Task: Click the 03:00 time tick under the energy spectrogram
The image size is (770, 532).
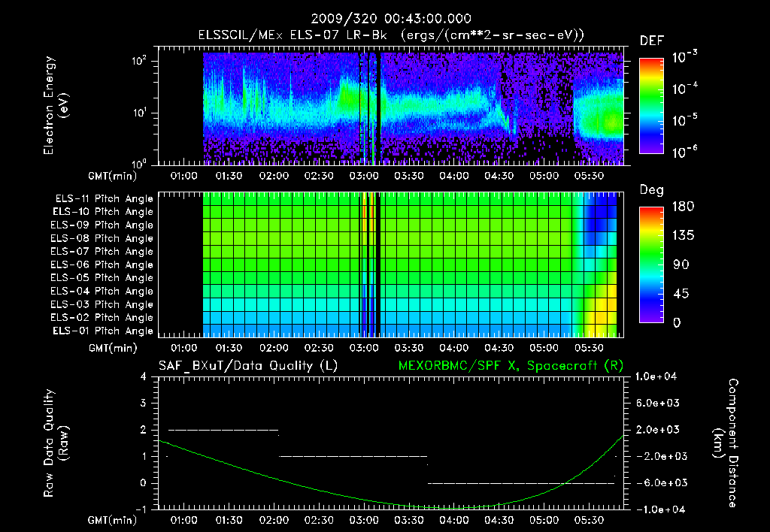Action: [x=364, y=176]
